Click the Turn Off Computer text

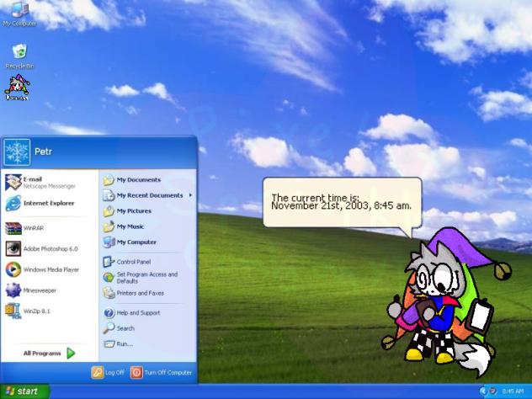pyautogui.click(x=168, y=373)
